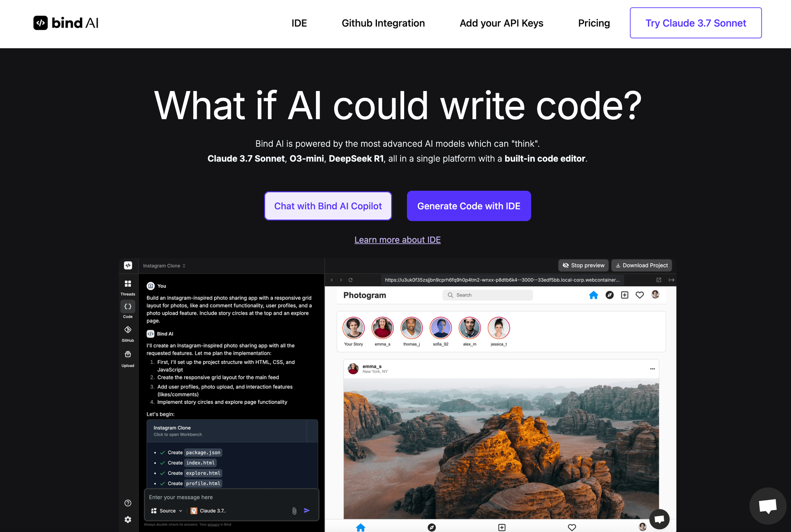This screenshot has width=791, height=532.
Task: Open the Claude 3.7 model selector
Action: [208, 511]
